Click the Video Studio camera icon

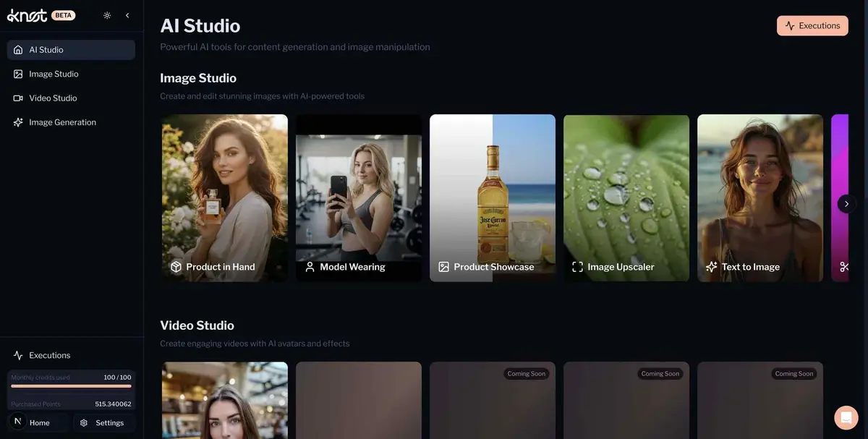[x=18, y=98]
